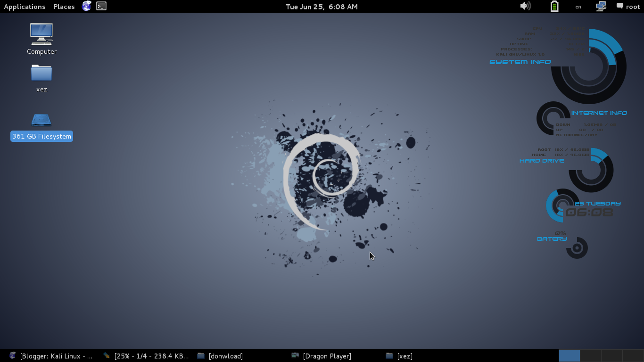This screenshot has height=362, width=644.
Task: Click the chat bubble icon next to root
Action: (619, 6)
